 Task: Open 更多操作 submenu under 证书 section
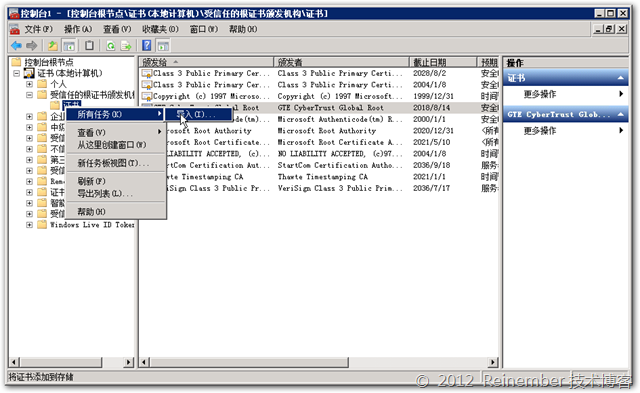[566, 94]
